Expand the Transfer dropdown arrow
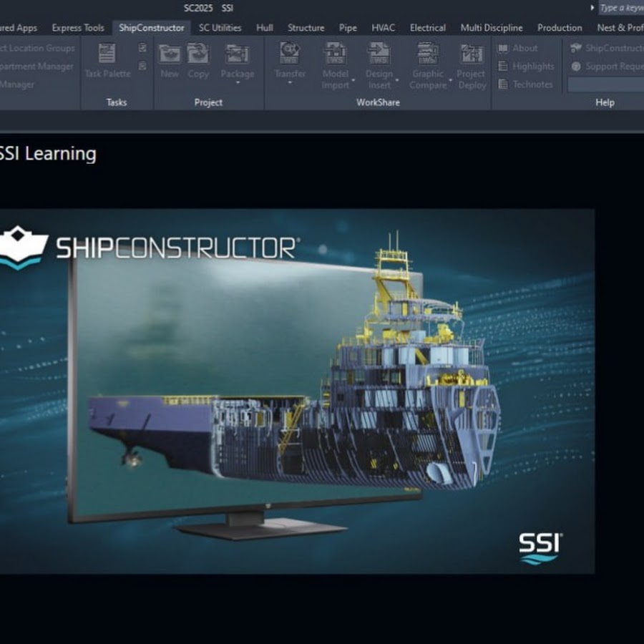 (x=290, y=83)
